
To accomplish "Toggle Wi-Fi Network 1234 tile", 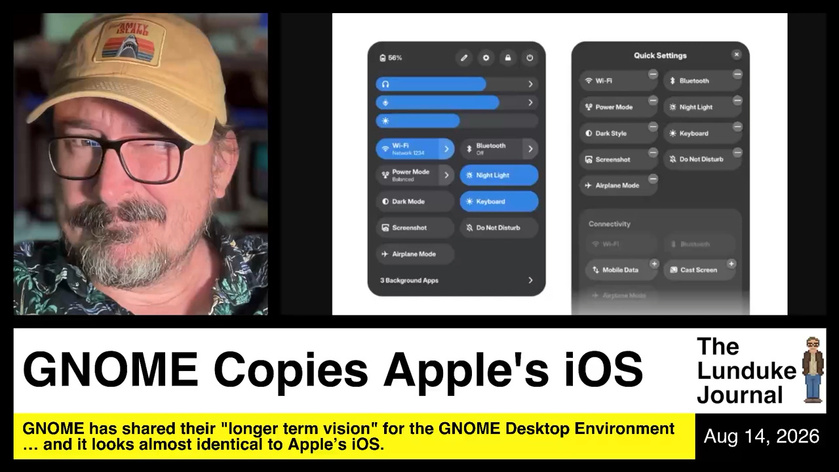I will 407,149.
